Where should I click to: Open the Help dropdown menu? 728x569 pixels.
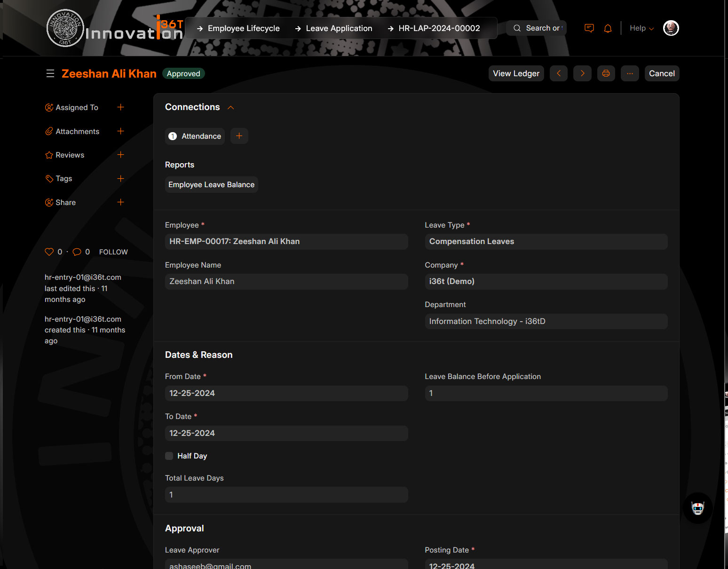pos(641,28)
